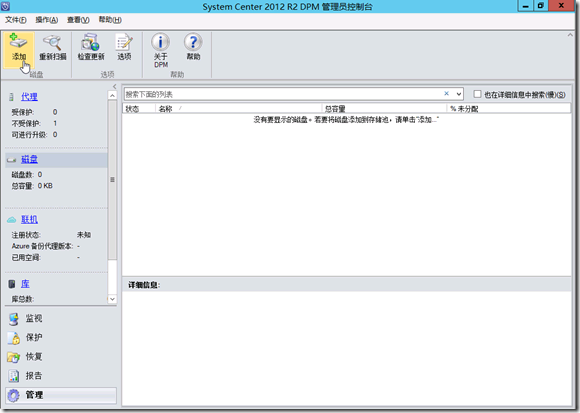
Task: Collapse the ribbon with the top-right chevron
Action: [x=570, y=35]
